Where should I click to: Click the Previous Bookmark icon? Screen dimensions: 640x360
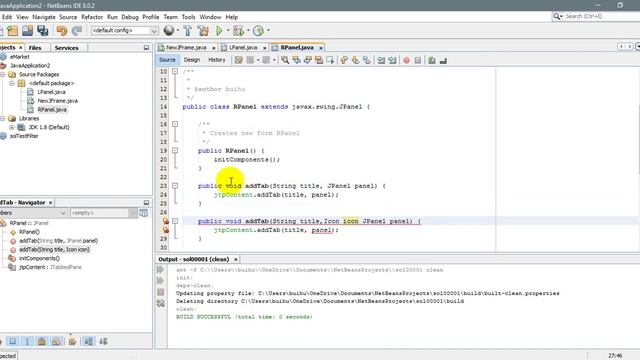click(344, 60)
